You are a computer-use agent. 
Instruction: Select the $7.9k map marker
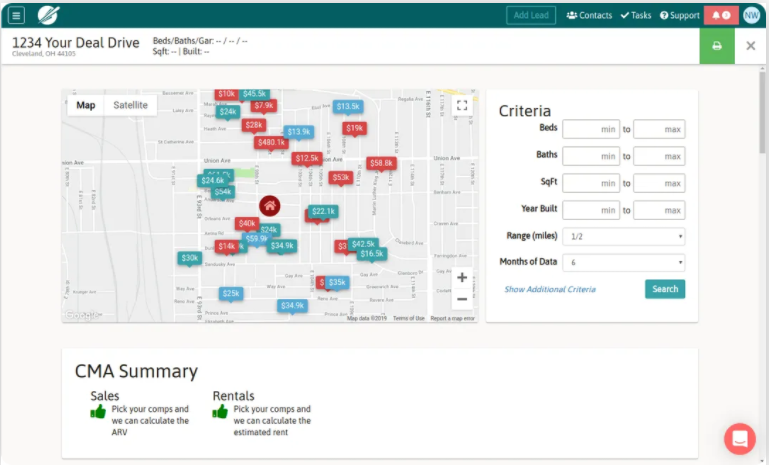tap(264, 105)
